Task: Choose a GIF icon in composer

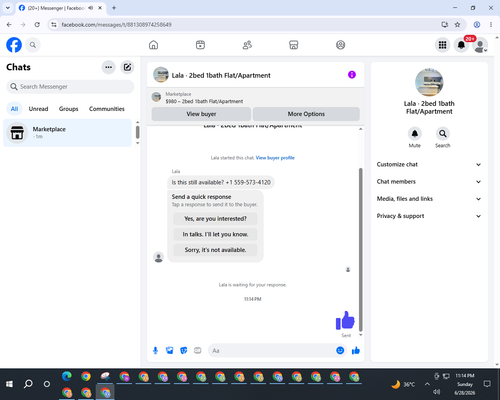Action: pos(198,350)
